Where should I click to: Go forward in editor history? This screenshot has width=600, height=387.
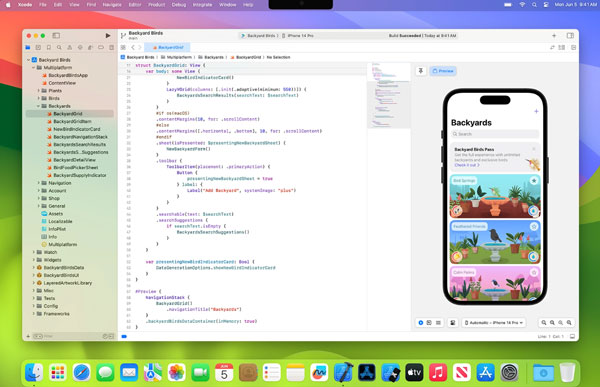(x=140, y=47)
